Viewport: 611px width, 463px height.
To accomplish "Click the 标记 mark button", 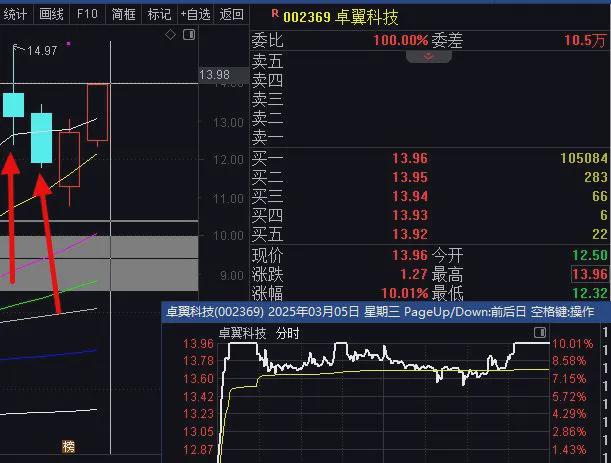I will 159,15.
